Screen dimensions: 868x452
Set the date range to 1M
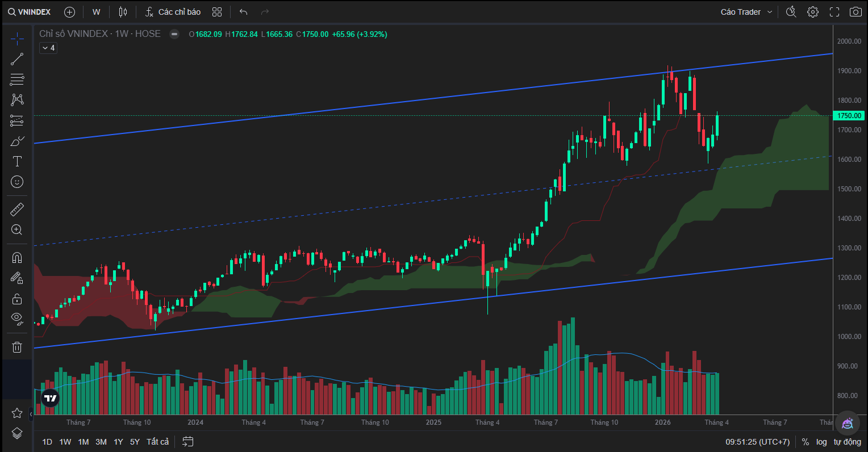84,442
